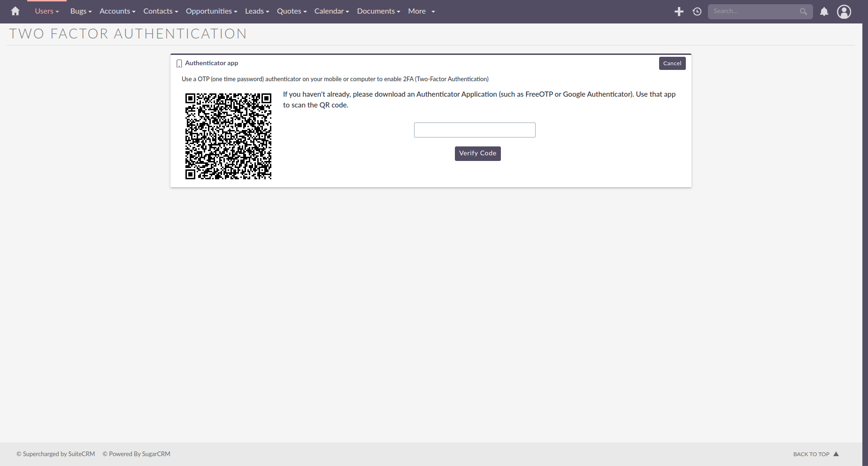Click the search magnifier icon
The height and width of the screenshot is (466, 868).
[x=803, y=11]
